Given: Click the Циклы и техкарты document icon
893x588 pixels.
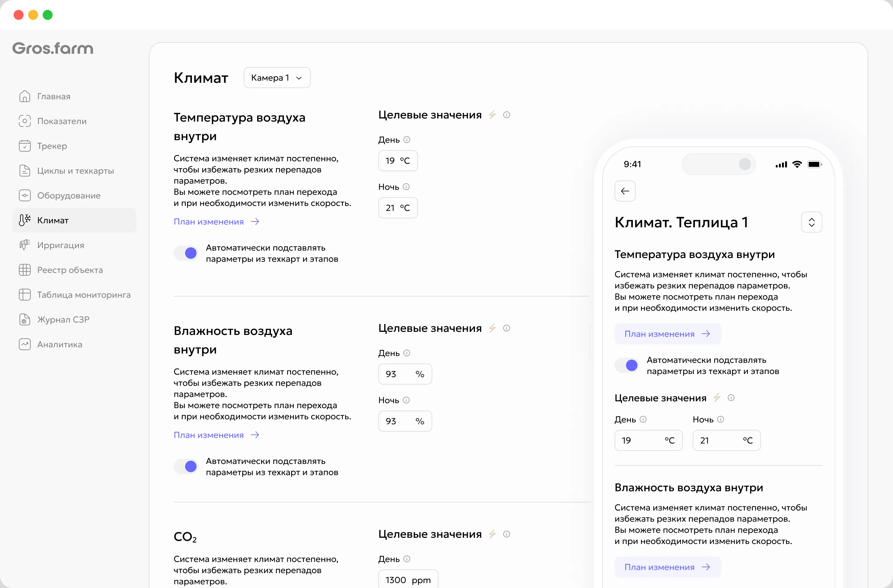Looking at the screenshot, I should [x=25, y=171].
